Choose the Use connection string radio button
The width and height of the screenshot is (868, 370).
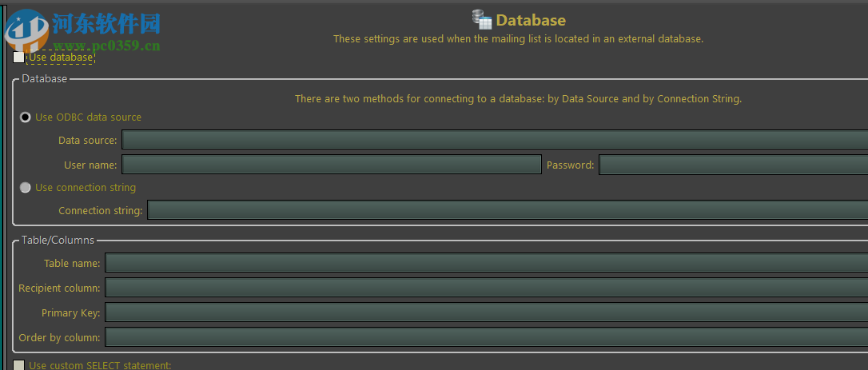pos(26,188)
